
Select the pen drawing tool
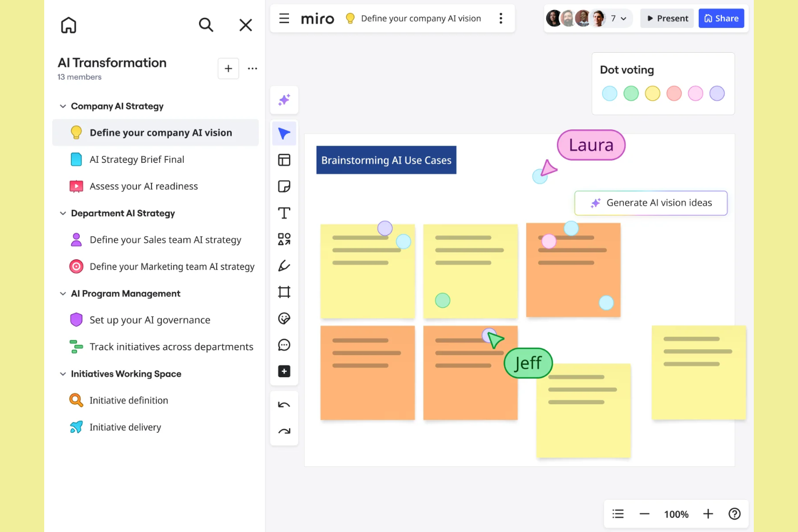284,265
